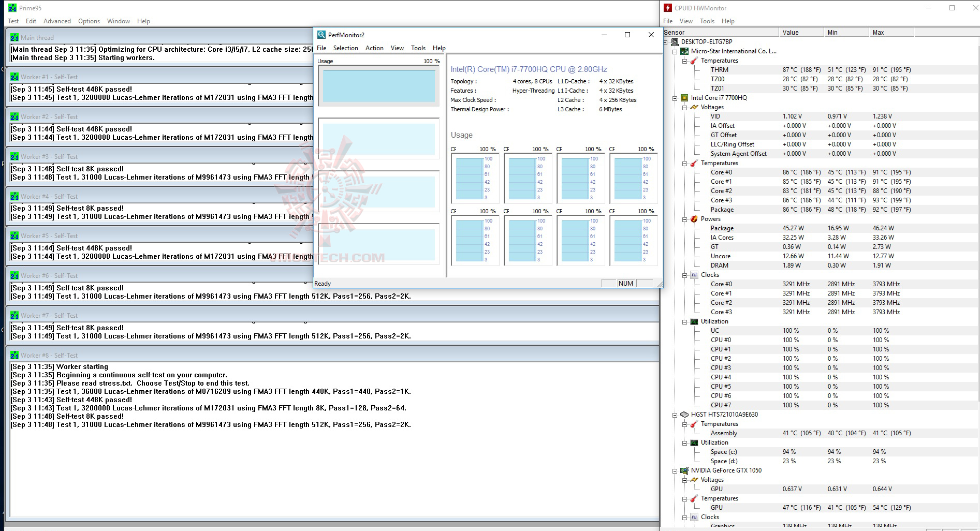Open the Test menu in Prime95
The width and height of the screenshot is (980, 531).
pyautogui.click(x=13, y=21)
